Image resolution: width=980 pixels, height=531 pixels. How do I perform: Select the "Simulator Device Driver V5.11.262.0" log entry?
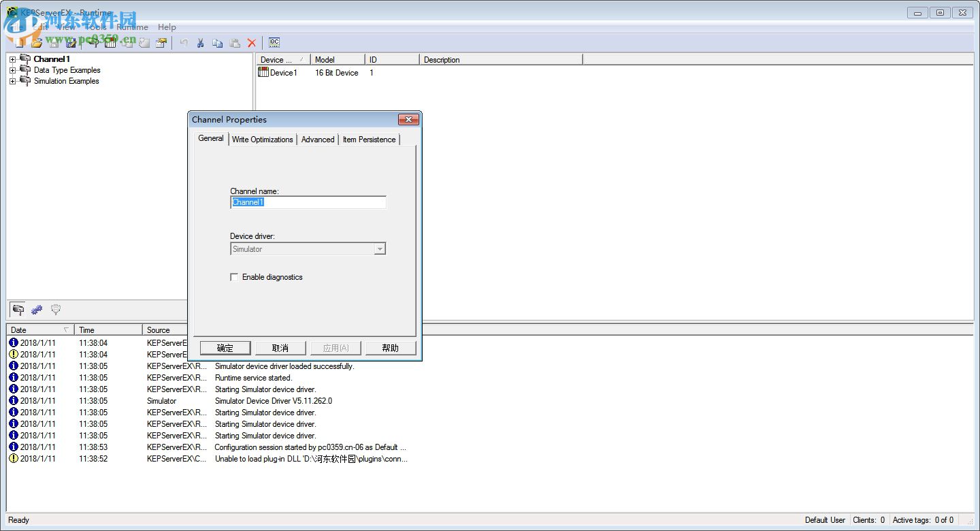(274, 401)
